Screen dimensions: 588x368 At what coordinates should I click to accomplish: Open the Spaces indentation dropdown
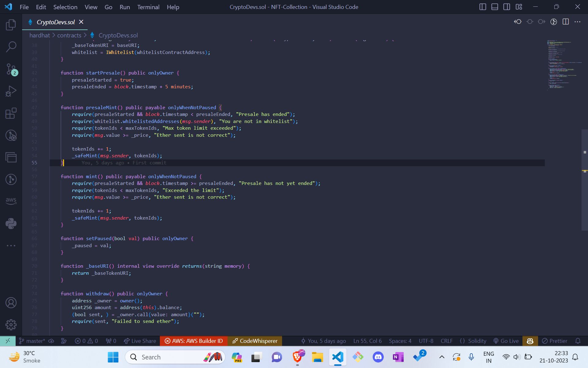click(x=400, y=341)
